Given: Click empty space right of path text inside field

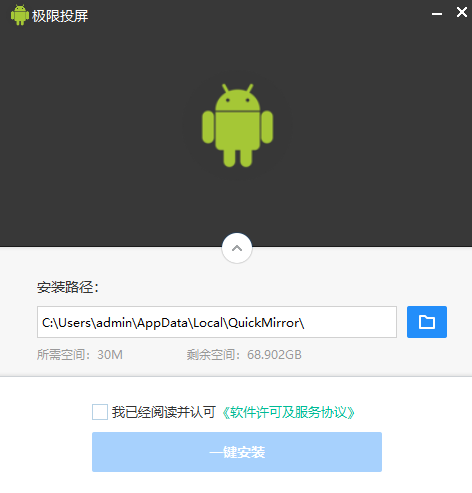Looking at the screenshot, I should (350, 322).
